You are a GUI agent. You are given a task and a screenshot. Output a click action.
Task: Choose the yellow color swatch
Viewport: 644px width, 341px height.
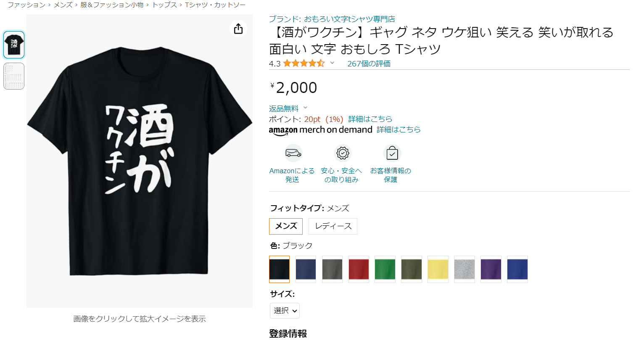pos(438,269)
